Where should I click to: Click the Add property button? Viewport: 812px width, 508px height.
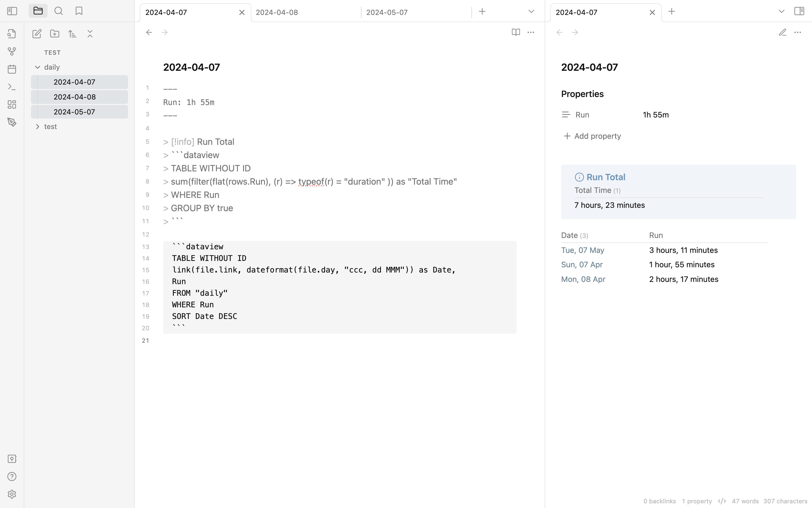(592, 136)
